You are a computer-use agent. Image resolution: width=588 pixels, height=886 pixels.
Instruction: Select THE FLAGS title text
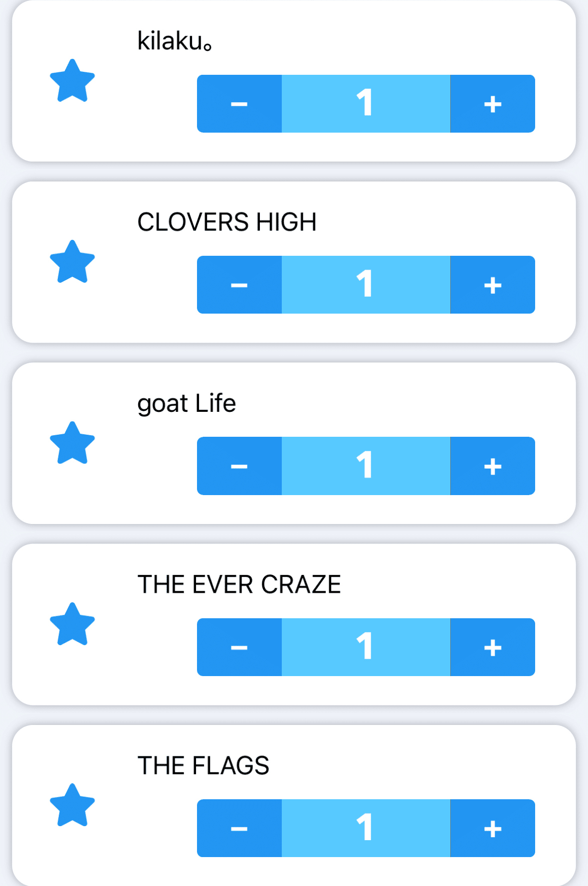point(203,765)
